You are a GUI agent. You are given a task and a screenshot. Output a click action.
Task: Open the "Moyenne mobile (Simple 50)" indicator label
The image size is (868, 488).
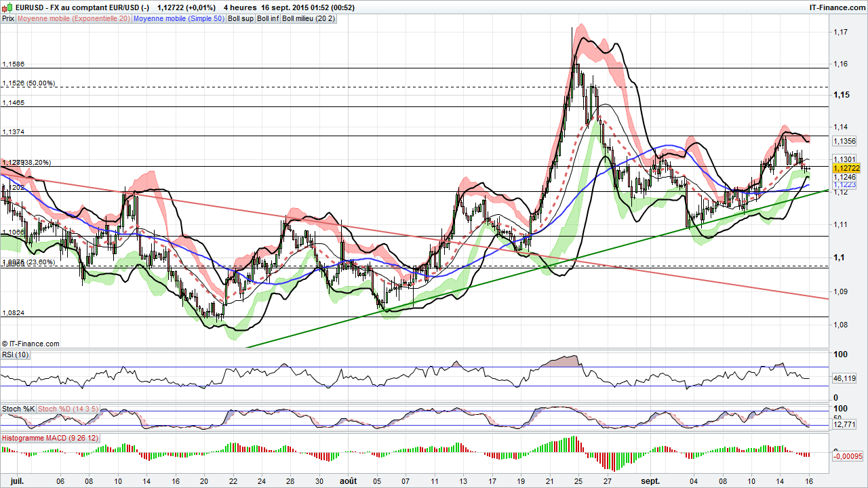tap(179, 18)
